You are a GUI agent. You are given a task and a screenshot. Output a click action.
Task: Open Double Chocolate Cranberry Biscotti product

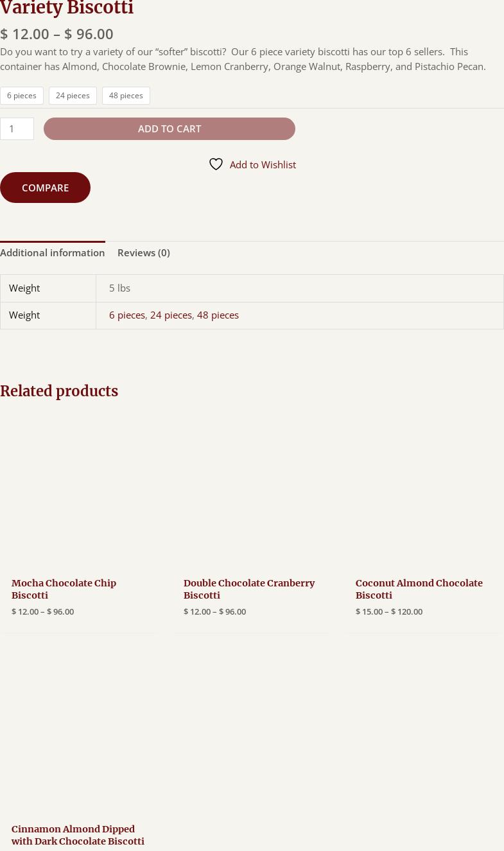point(248,589)
